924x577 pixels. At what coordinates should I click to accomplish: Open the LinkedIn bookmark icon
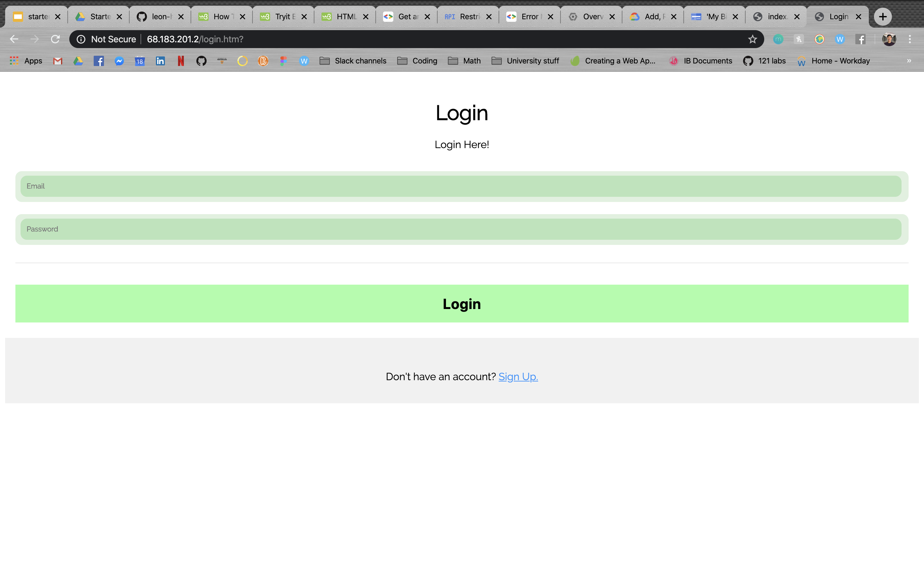click(160, 61)
